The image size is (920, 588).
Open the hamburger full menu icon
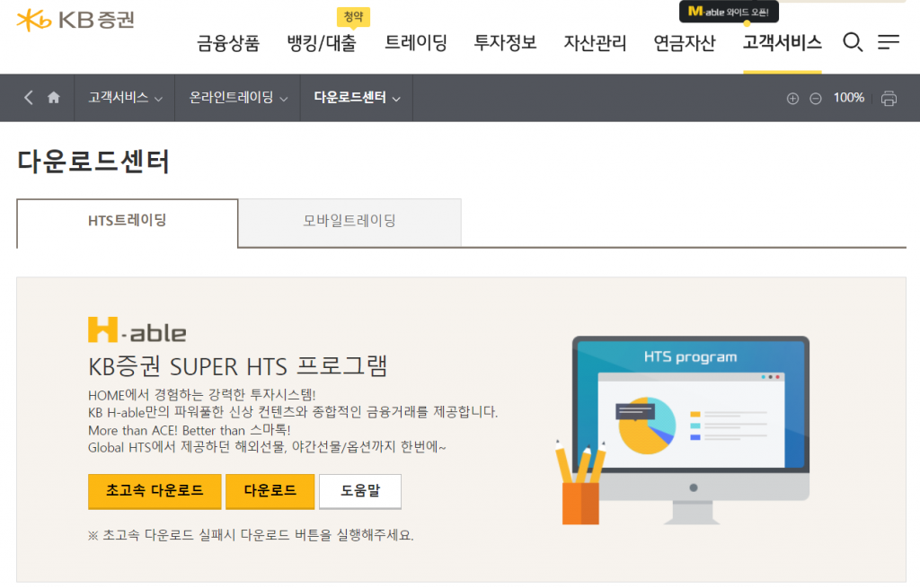[889, 42]
